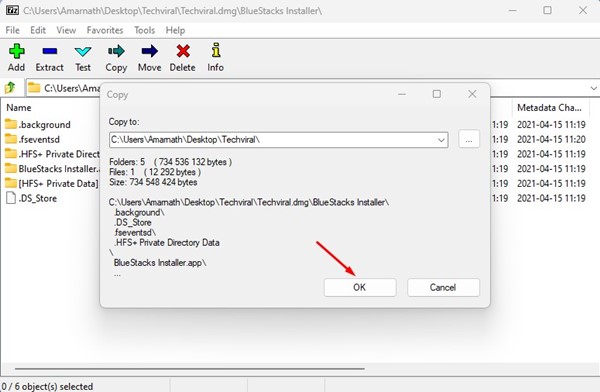Screen dimensions: 600x392
Task: Click the 2021-04-15 11:20 metadata cell
Action: pos(551,139)
